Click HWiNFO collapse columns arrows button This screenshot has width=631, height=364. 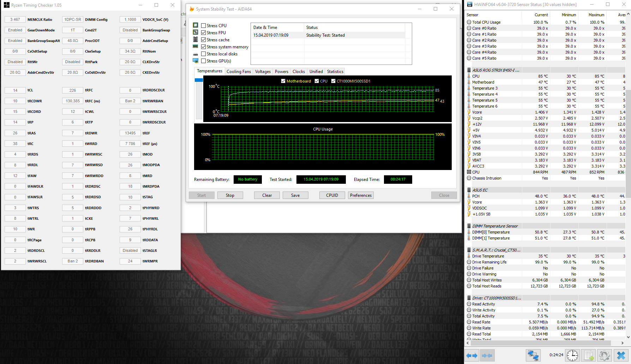[487, 356]
